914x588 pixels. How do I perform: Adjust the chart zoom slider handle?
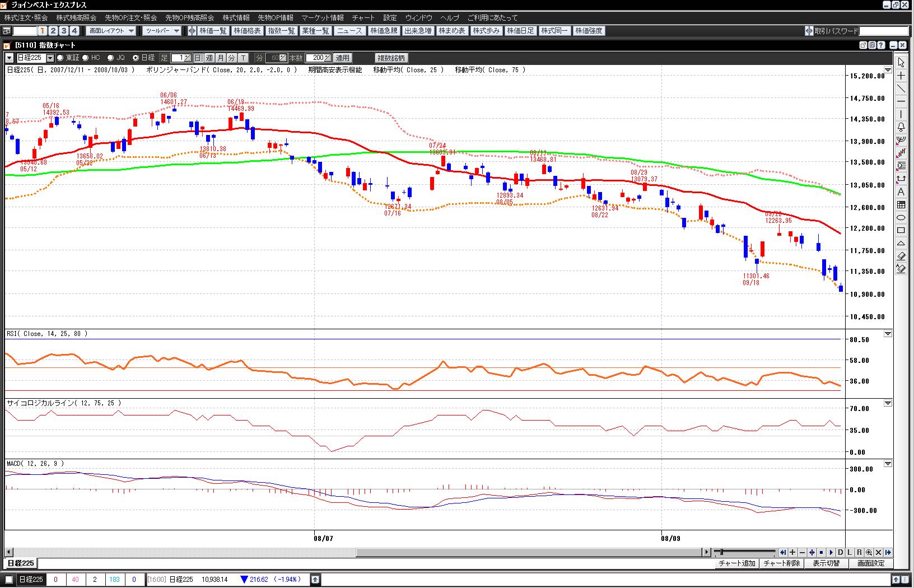pos(721,552)
